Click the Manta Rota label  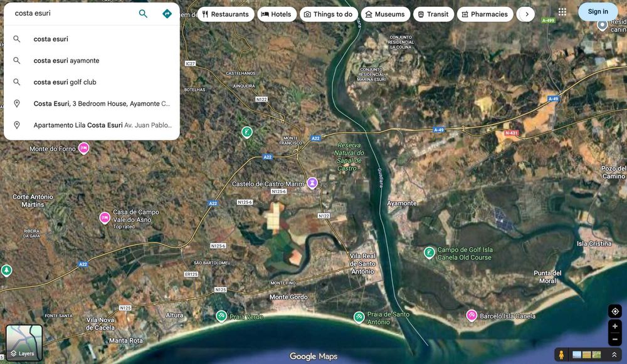coord(126,340)
